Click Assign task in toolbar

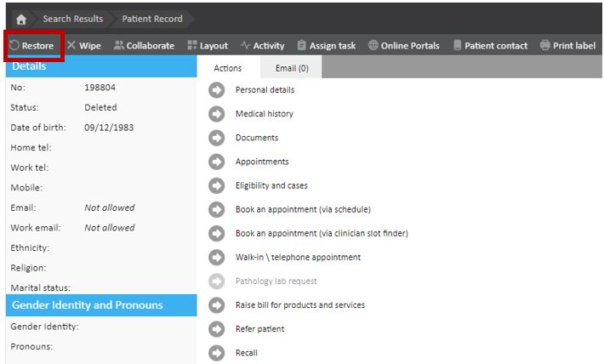click(x=326, y=46)
